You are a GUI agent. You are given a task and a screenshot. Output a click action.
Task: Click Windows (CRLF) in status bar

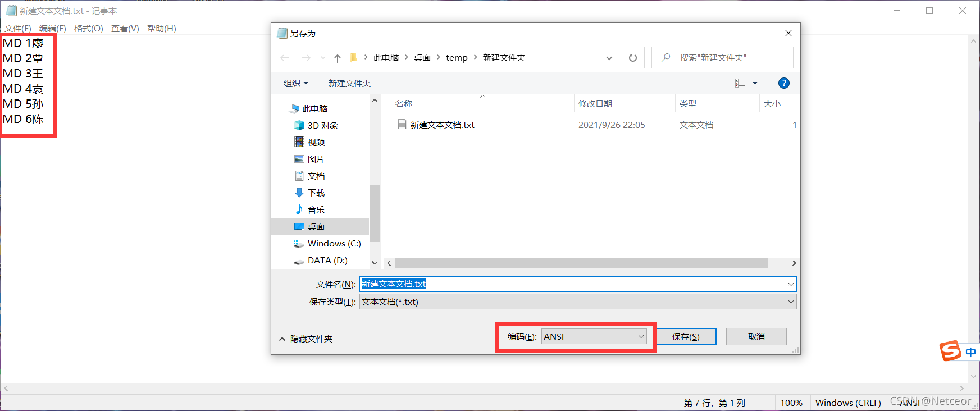848,403
